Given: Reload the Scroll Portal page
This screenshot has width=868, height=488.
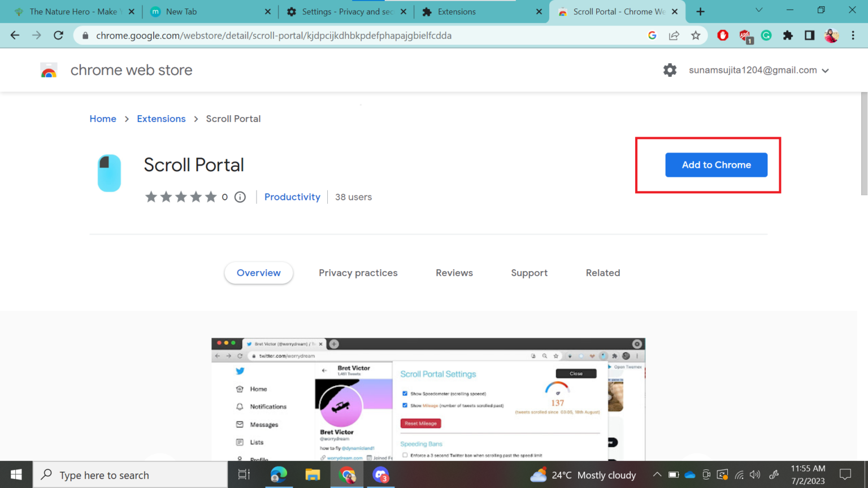Looking at the screenshot, I should 59,35.
